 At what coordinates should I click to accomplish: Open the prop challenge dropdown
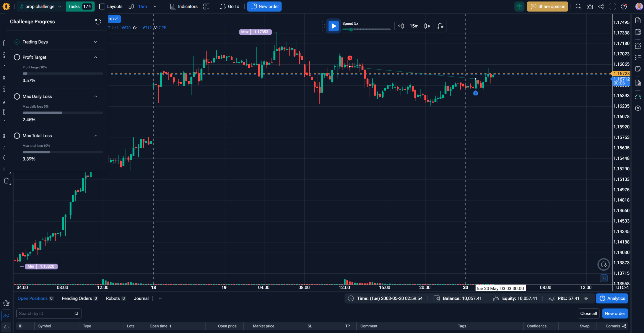(x=40, y=7)
